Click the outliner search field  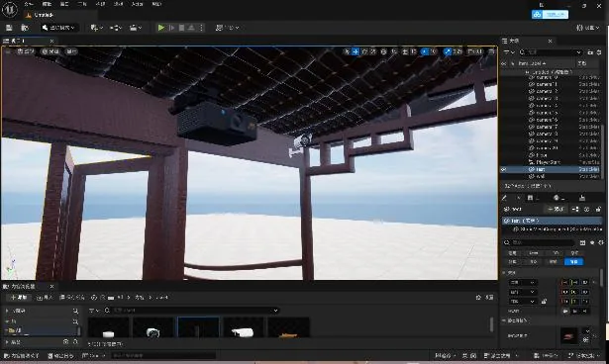(x=552, y=52)
